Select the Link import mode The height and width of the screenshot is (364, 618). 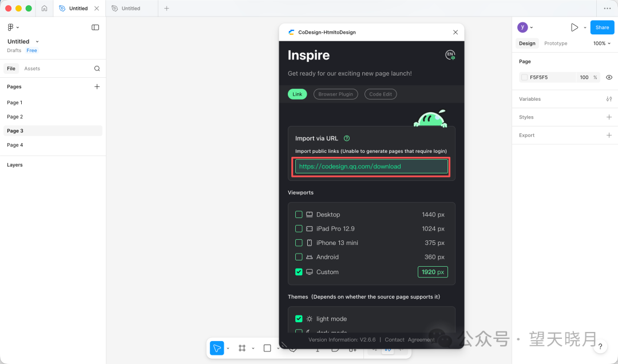click(297, 94)
